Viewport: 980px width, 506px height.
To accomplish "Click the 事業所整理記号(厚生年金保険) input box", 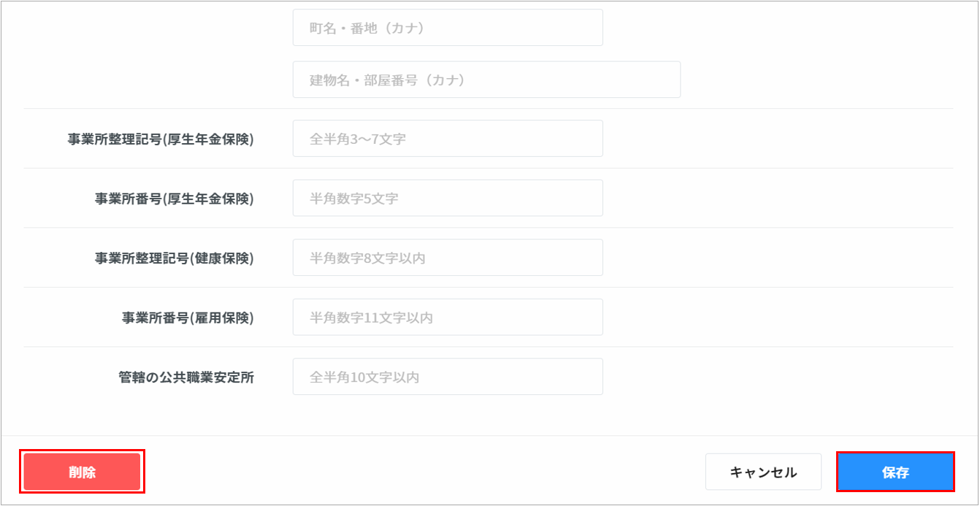I will coord(448,139).
